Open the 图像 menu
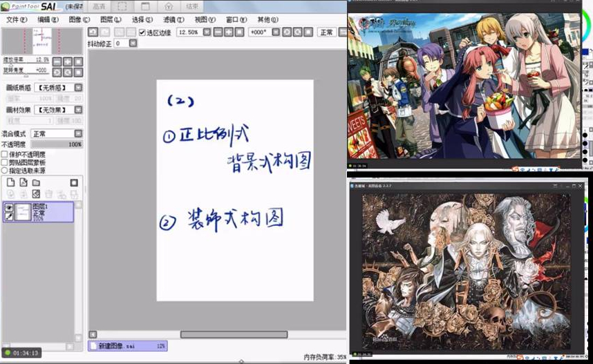593x364 pixels. (x=79, y=19)
